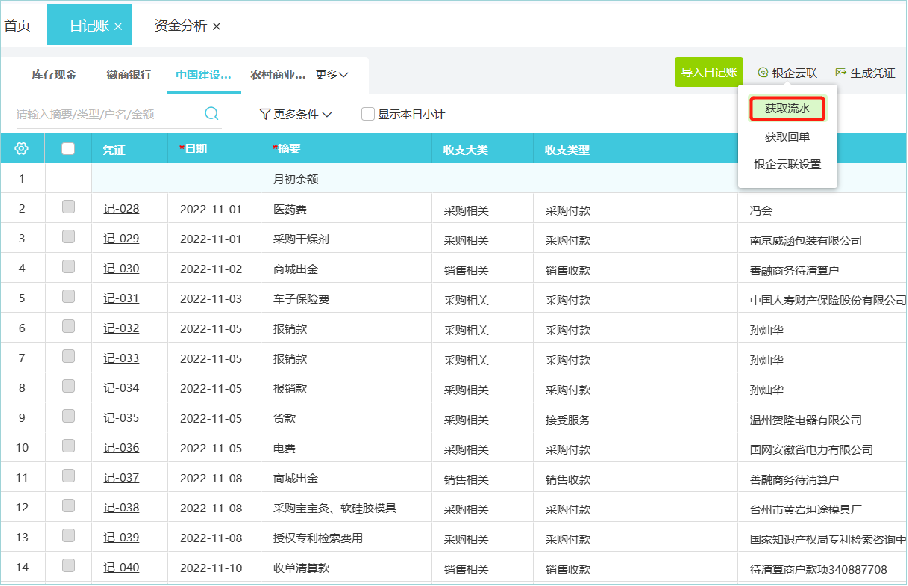Open the column settings gear in table header
Image resolution: width=908 pixels, height=586 pixels.
24,146
